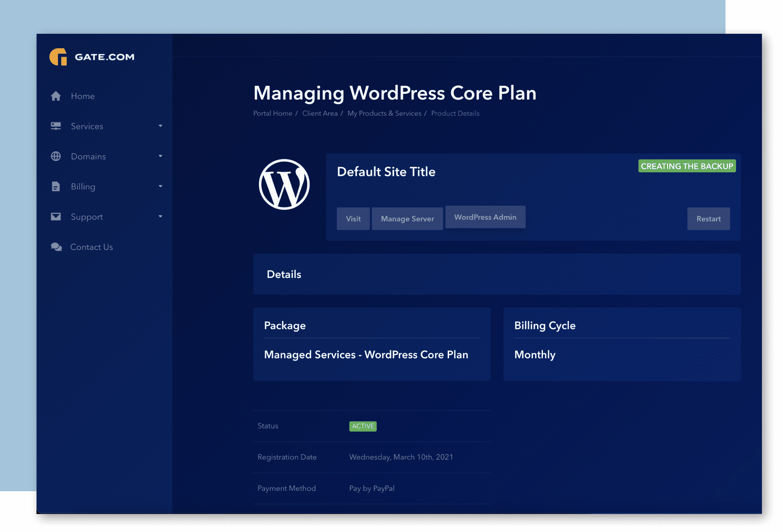Click the Home house icon in sidebar

tap(56, 96)
